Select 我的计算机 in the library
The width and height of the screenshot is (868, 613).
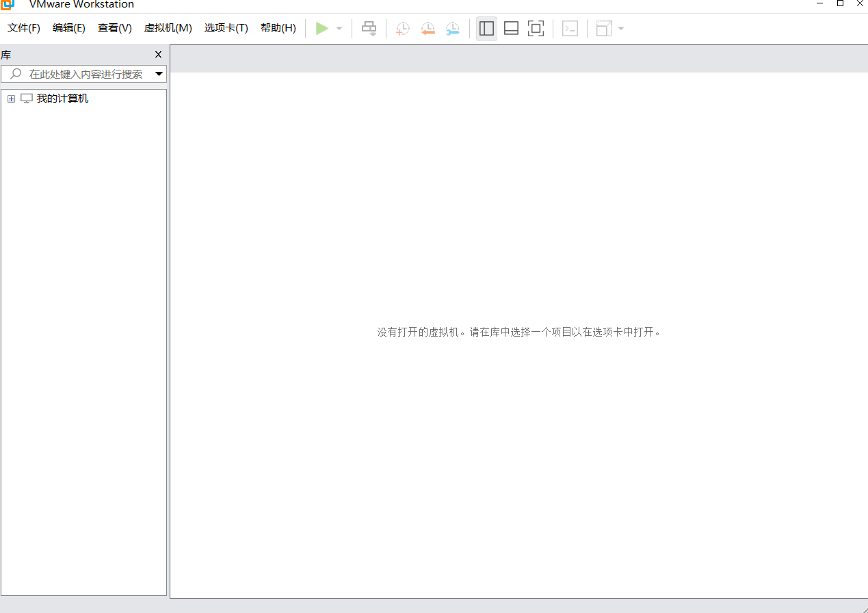pyautogui.click(x=62, y=99)
